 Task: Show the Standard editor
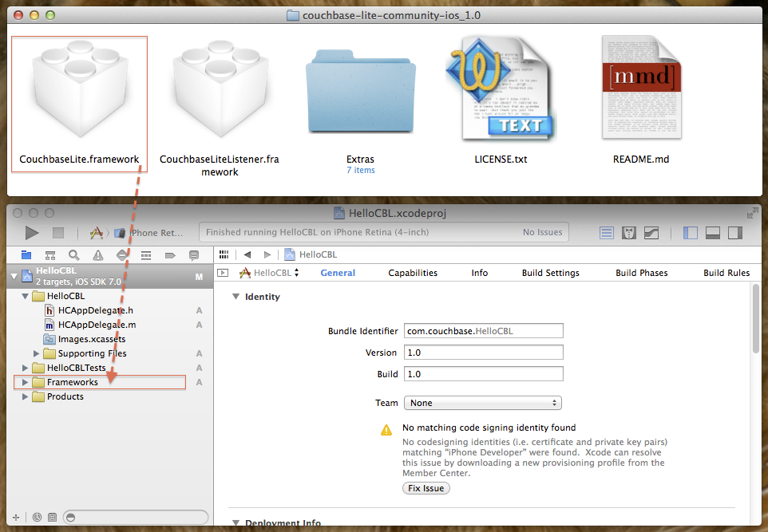pyautogui.click(x=607, y=233)
